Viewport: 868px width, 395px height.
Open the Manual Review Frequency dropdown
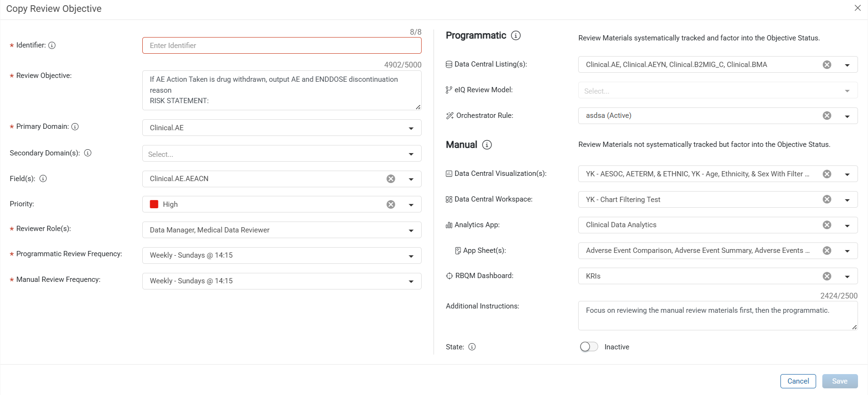pyautogui.click(x=282, y=281)
